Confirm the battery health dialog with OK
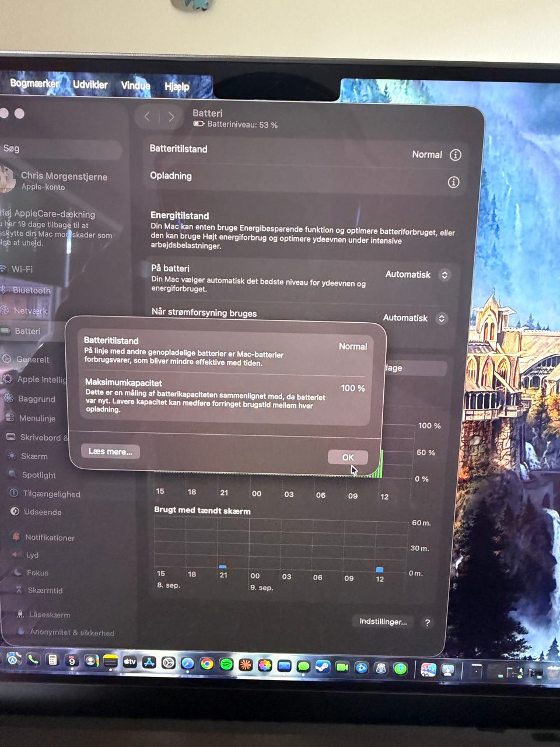The image size is (560, 747). (348, 457)
